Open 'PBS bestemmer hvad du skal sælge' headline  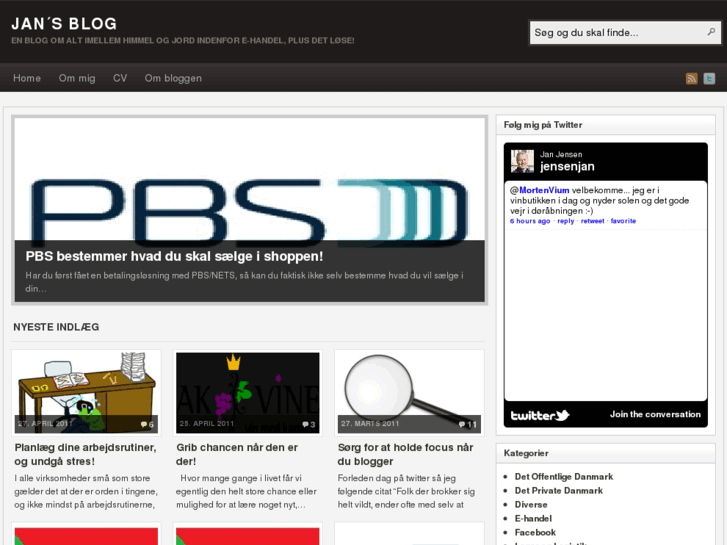(174, 256)
